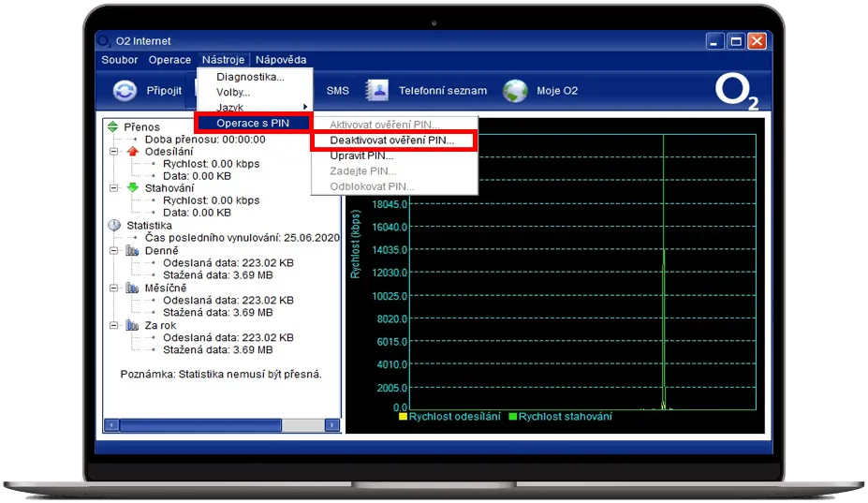Click the red Odesílání upload arrow icon

coord(132,151)
